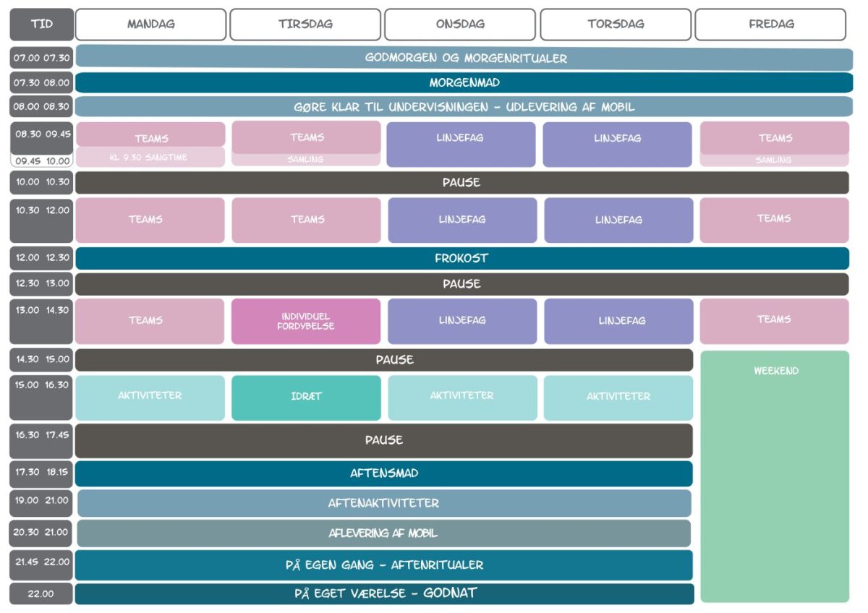868x613 pixels.
Task: Select the IDRÆT activity block
Action: pyautogui.click(x=306, y=398)
